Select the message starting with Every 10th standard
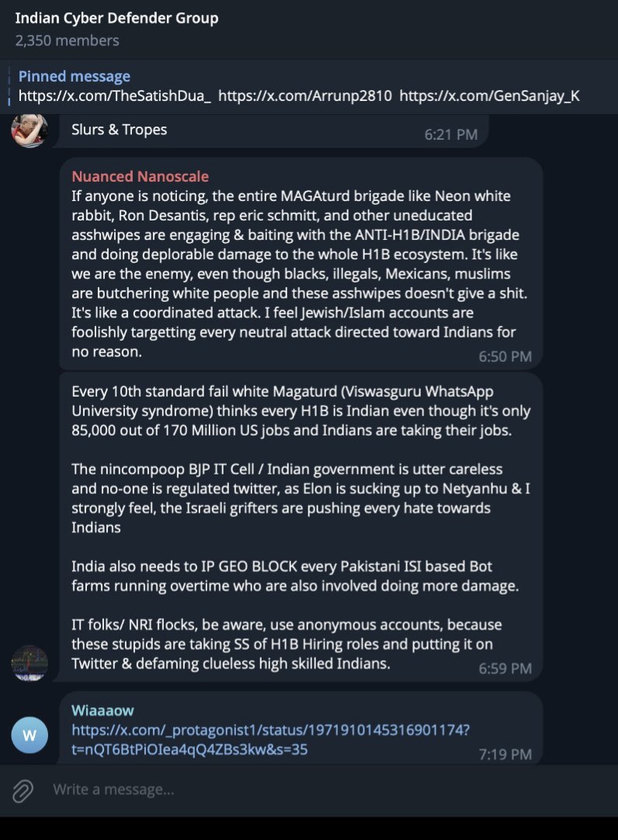 pos(301,526)
